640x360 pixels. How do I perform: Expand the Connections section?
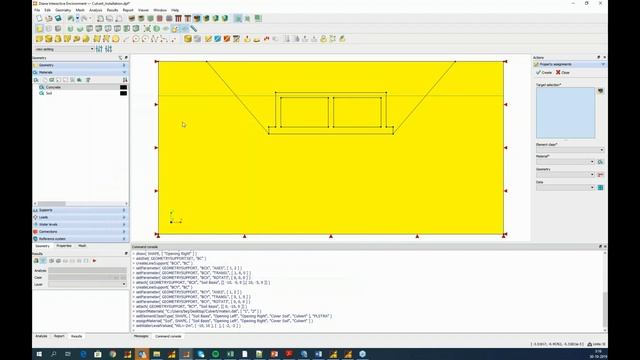point(80,231)
